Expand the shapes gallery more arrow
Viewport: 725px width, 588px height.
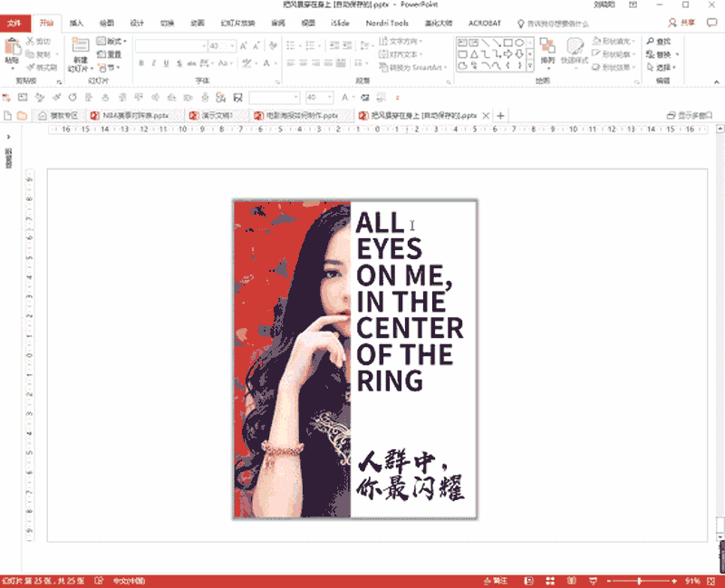530,67
